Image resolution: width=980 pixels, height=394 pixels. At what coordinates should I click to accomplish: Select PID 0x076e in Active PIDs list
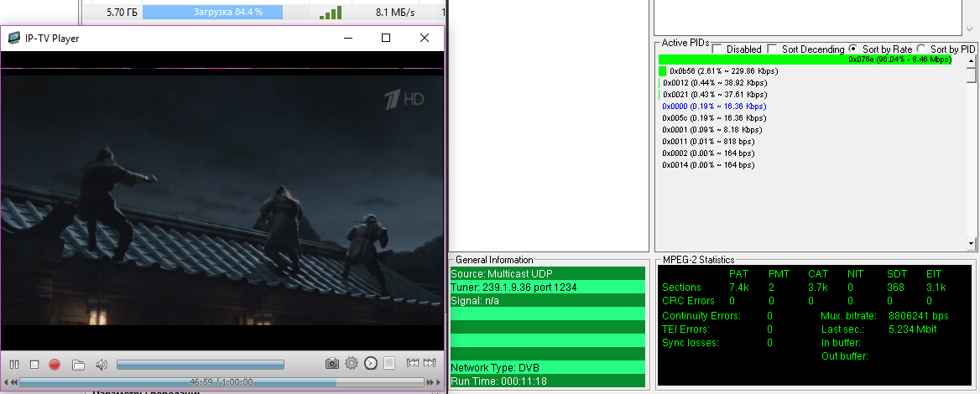pos(805,60)
